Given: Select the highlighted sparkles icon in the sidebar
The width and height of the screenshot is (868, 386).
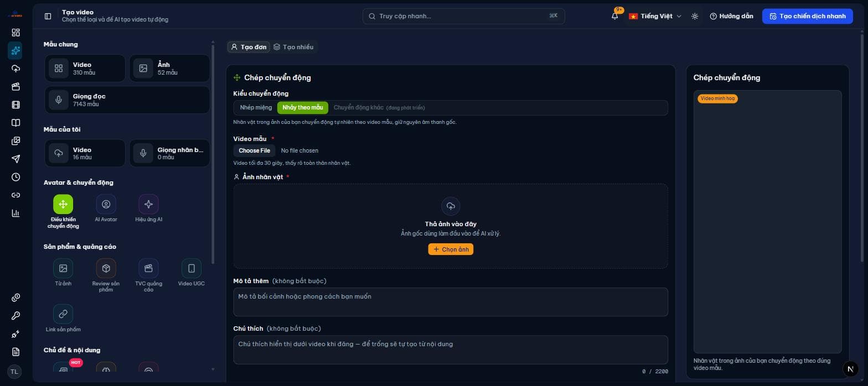Looking at the screenshot, I should [15, 51].
